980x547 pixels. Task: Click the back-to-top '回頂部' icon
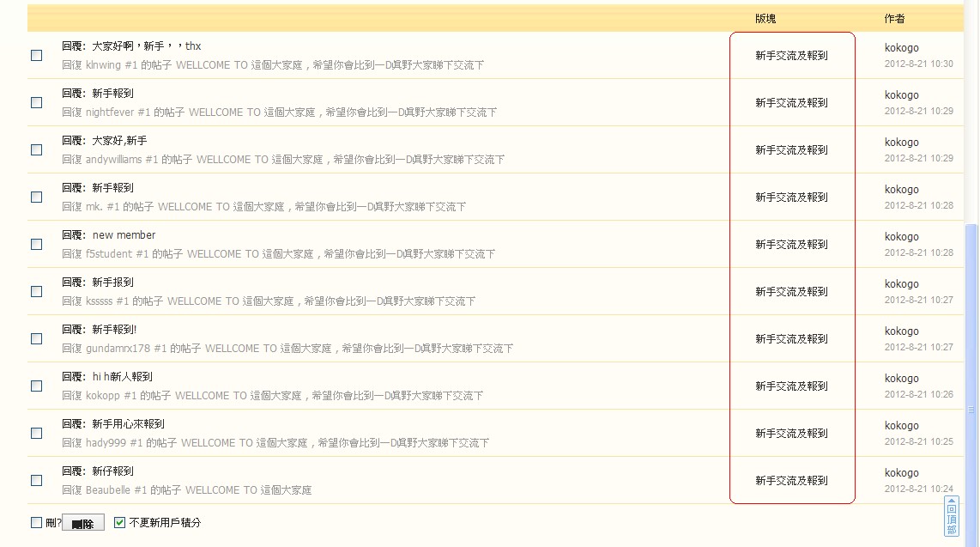tap(951, 516)
